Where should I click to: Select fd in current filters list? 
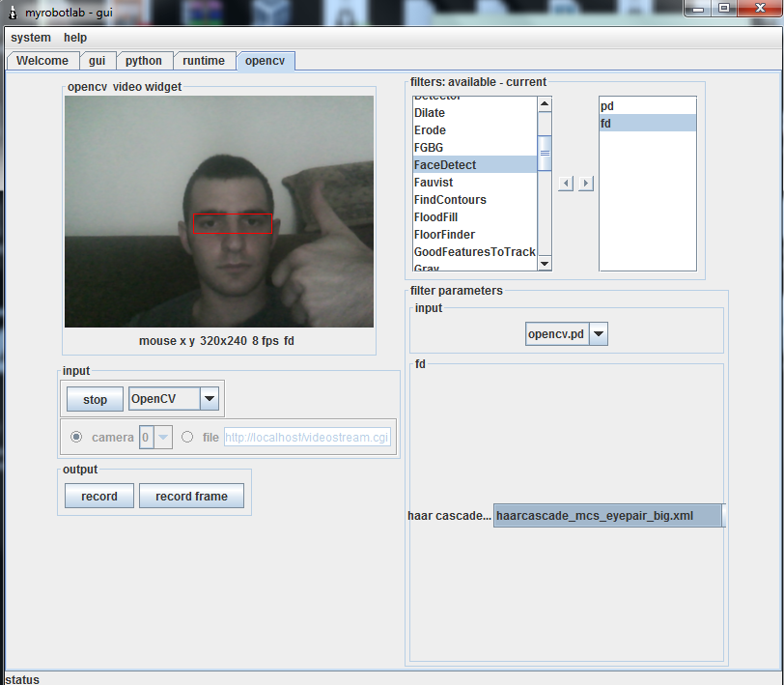point(648,123)
